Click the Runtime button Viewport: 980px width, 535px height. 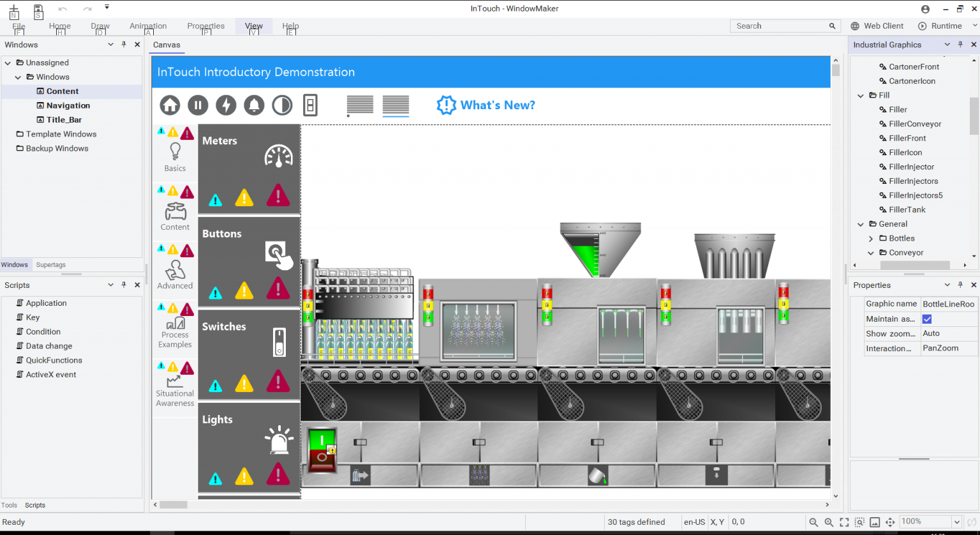pos(940,26)
